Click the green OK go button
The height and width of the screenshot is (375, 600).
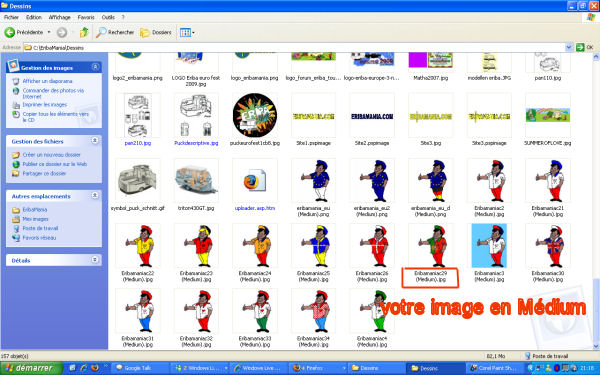(x=584, y=47)
